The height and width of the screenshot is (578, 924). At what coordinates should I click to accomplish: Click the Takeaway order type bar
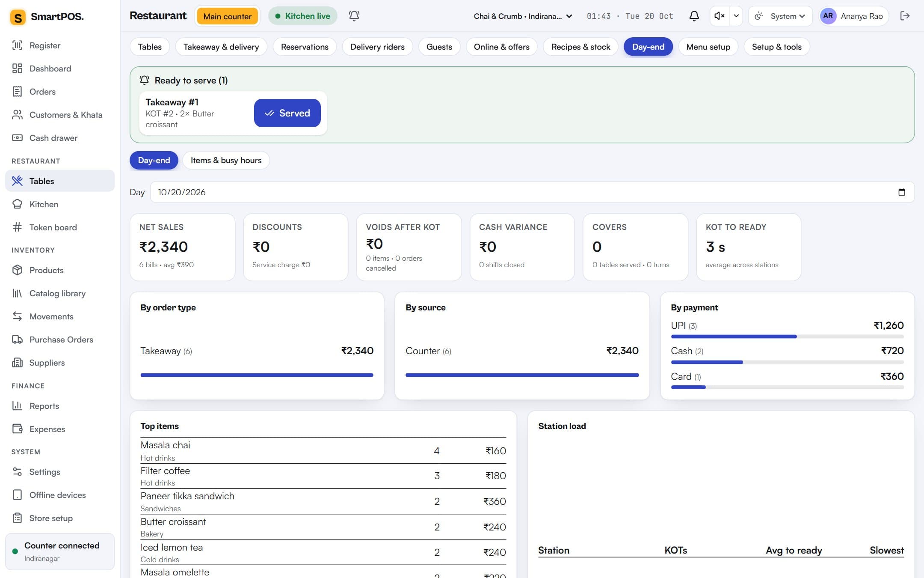coord(257,375)
